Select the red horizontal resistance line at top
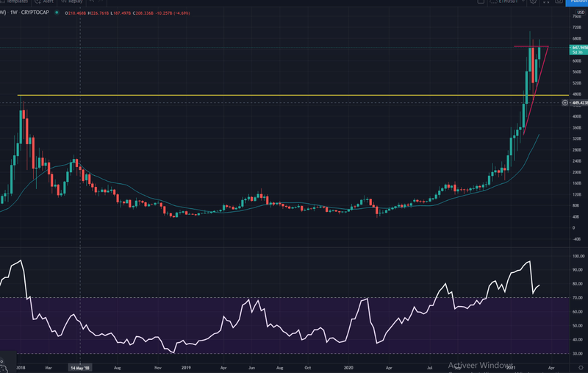Image resolution: width=588 pixels, height=373 pixels. [x=531, y=46]
